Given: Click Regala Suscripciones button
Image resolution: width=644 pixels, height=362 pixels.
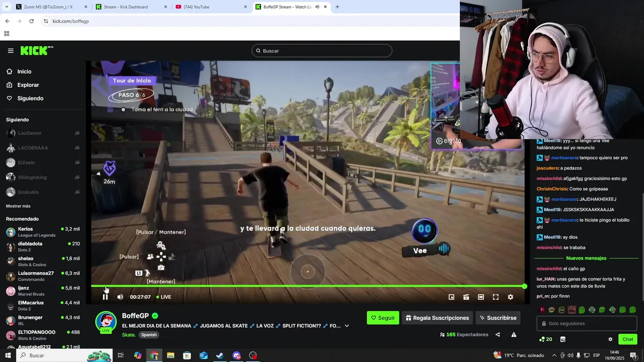Looking at the screenshot, I should point(437,318).
